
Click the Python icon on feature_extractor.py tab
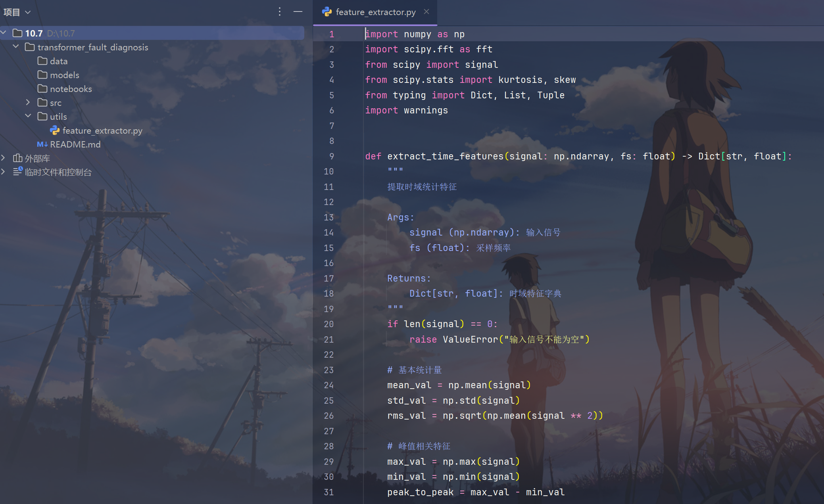click(327, 12)
